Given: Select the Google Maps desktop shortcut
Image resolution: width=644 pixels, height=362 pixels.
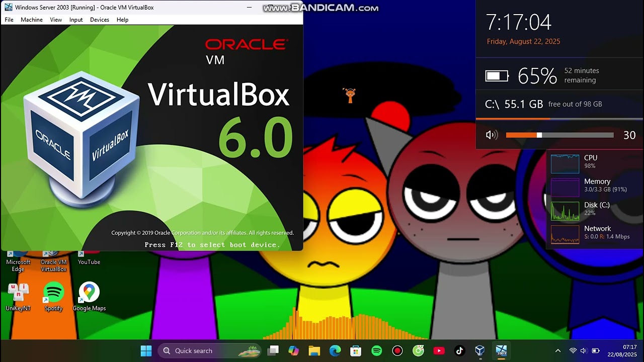Looking at the screenshot, I should (x=89, y=297).
